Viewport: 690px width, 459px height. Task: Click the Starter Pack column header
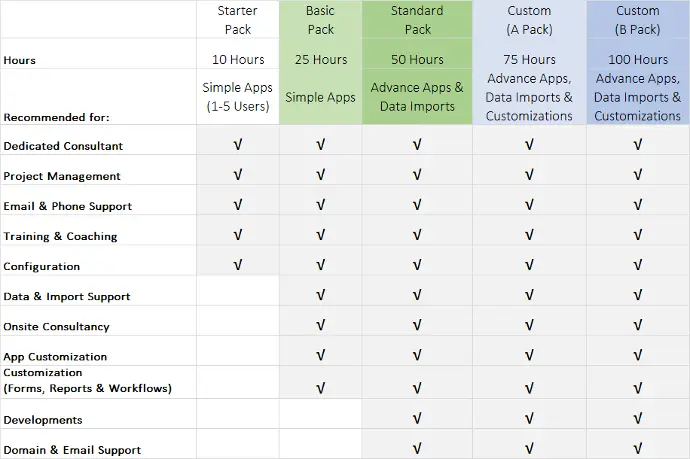(238, 20)
